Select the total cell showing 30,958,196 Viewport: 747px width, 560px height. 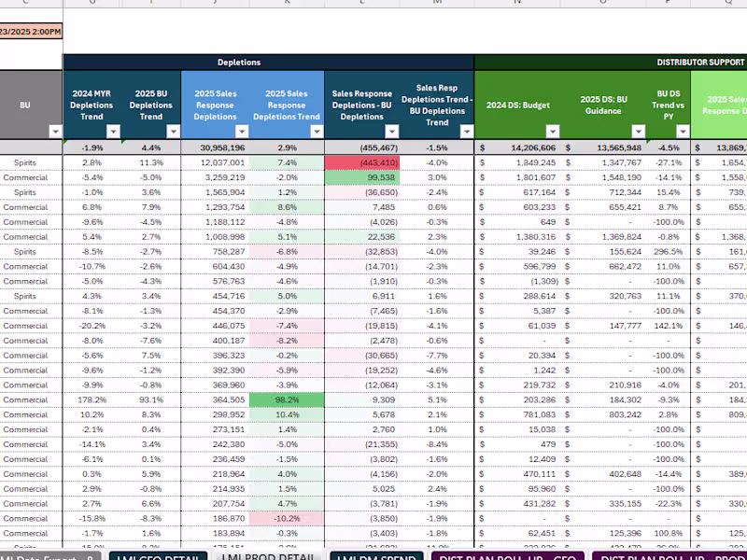(216, 147)
